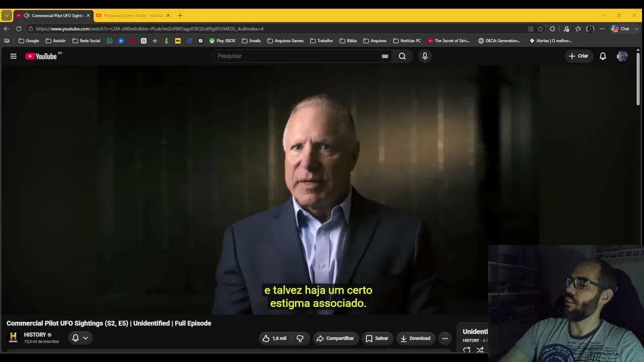Open the Trabalho bookmarks folder
Viewport: 644px width, 362px height.
[321, 41]
